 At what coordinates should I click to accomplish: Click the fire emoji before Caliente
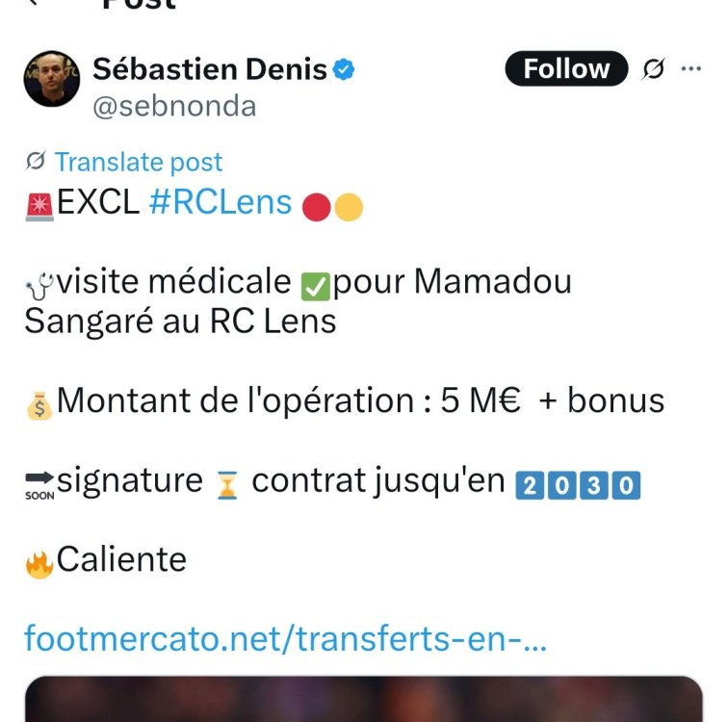40,563
